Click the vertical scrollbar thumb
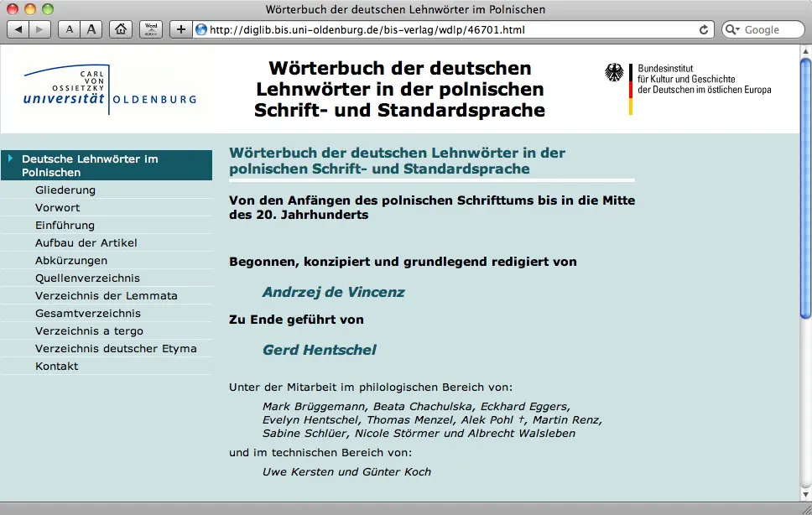The height and width of the screenshot is (515, 812). (806, 188)
